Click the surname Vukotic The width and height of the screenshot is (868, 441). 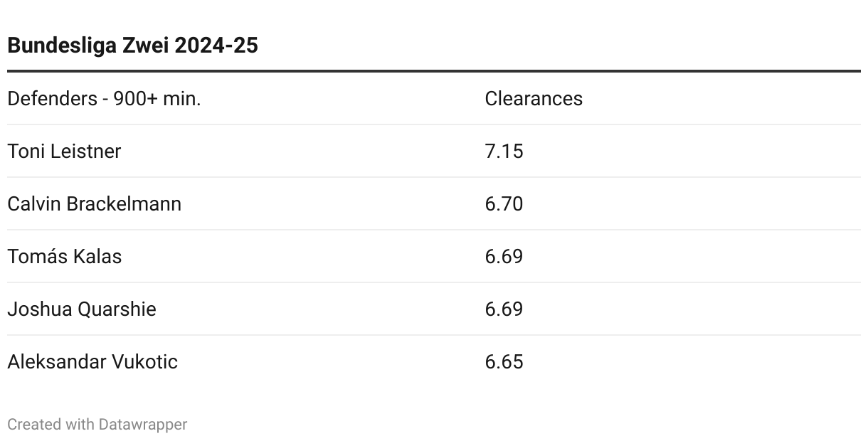pyautogui.click(x=144, y=361)
